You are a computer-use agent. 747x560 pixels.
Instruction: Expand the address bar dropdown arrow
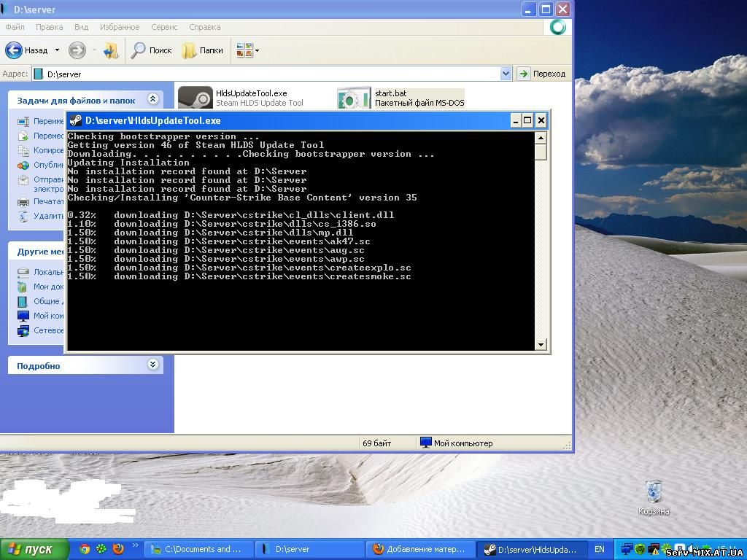506,74
